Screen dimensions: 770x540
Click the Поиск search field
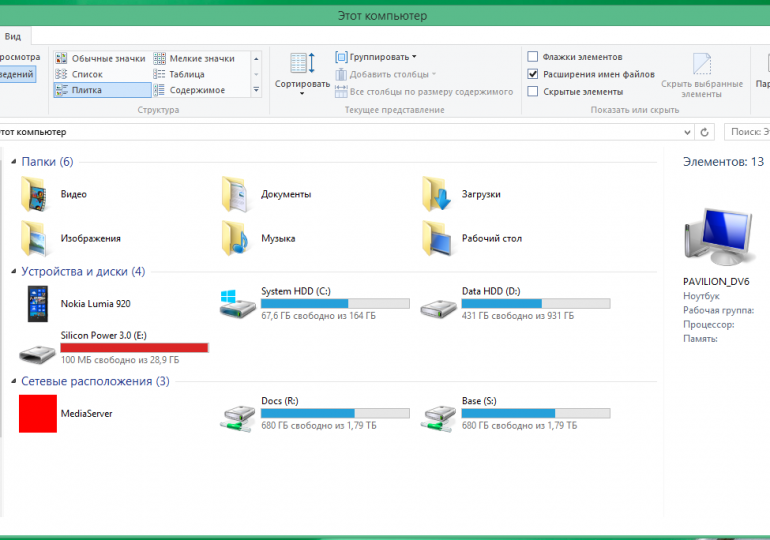(x=746, y=132)
